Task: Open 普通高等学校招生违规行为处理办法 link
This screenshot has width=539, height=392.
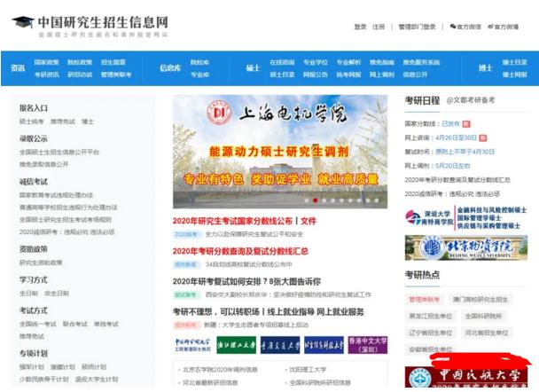Action: pos(68,208)
